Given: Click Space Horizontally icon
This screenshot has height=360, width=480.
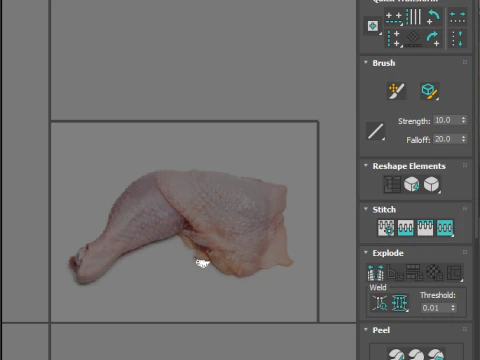Looking at the screenshot, I should 457,17.
